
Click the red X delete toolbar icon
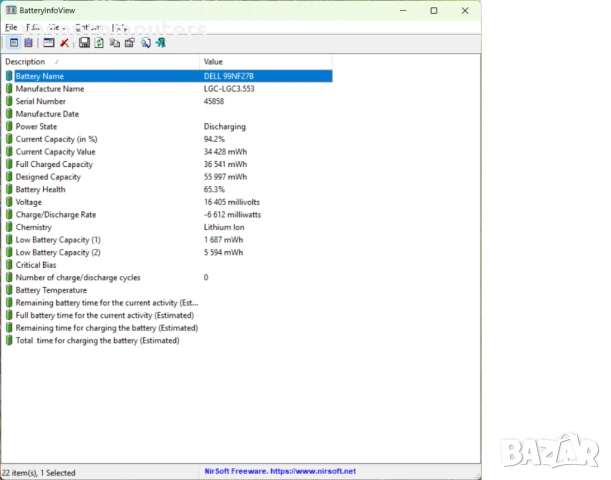(x=65, y=43)
